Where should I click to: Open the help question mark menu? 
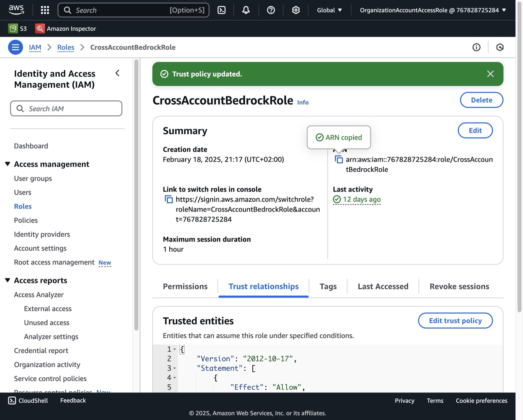(x=271, y=10)
